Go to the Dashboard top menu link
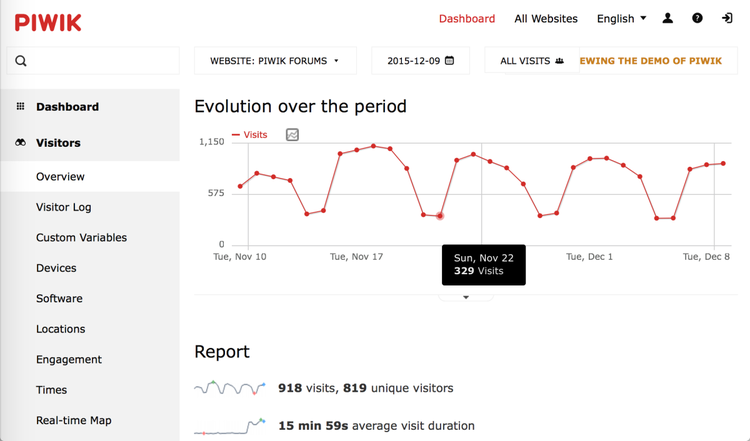 (x=467, y=19)
